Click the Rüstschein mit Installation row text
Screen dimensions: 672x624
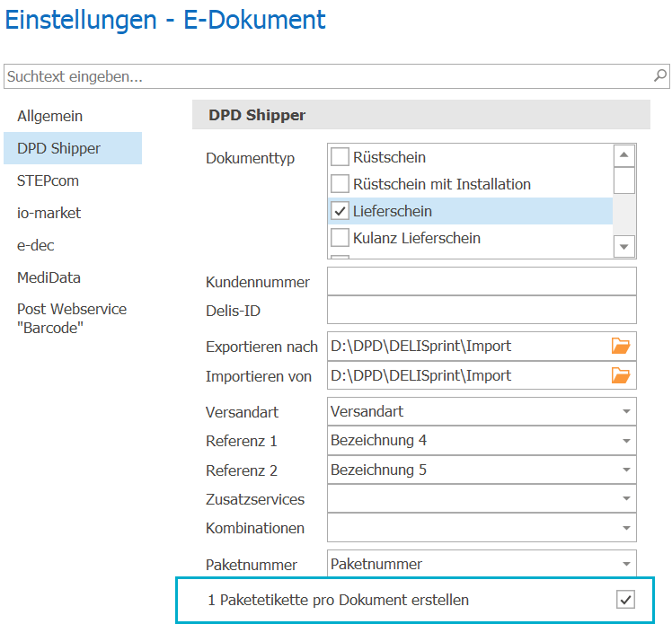[x=442, y=184]
